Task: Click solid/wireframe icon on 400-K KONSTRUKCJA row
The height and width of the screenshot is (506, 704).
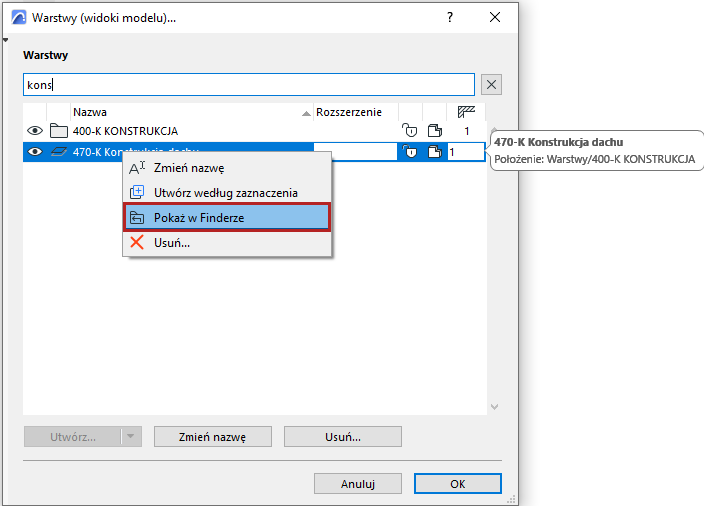Action: [x=435, y=131]
